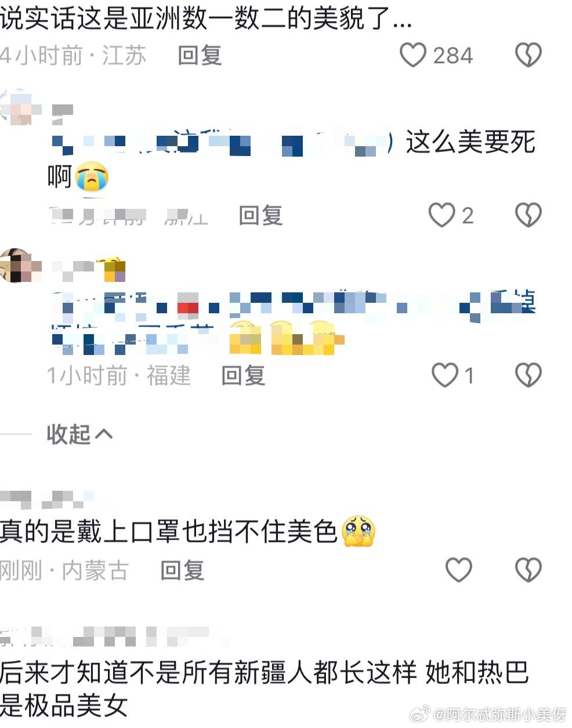This screenshot has height=728, width=572.
Task: Open avatar of 这么美要死啊 commenter
Action: [17, 107]
